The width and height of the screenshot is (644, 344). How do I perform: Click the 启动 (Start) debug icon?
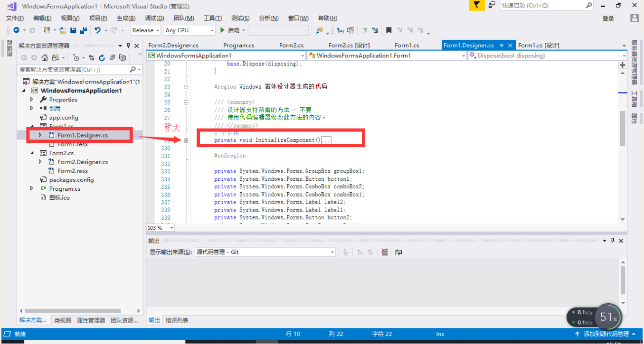(x=223, y=30)
